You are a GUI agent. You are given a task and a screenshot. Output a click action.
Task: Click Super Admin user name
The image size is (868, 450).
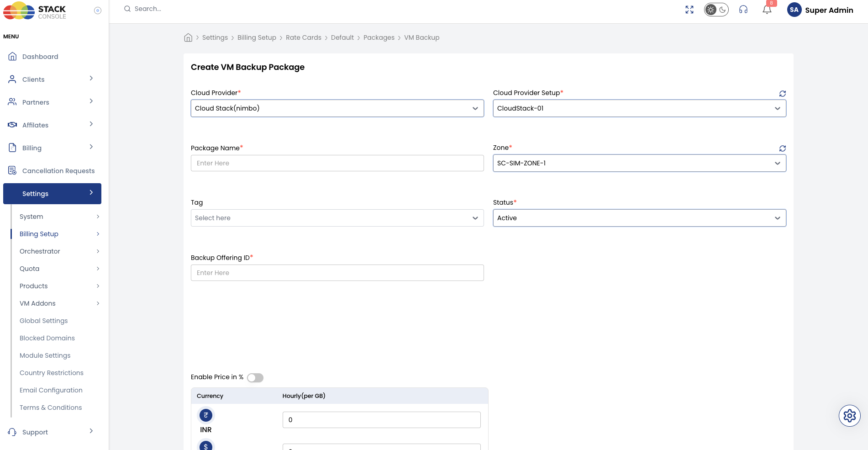(829, 10)
